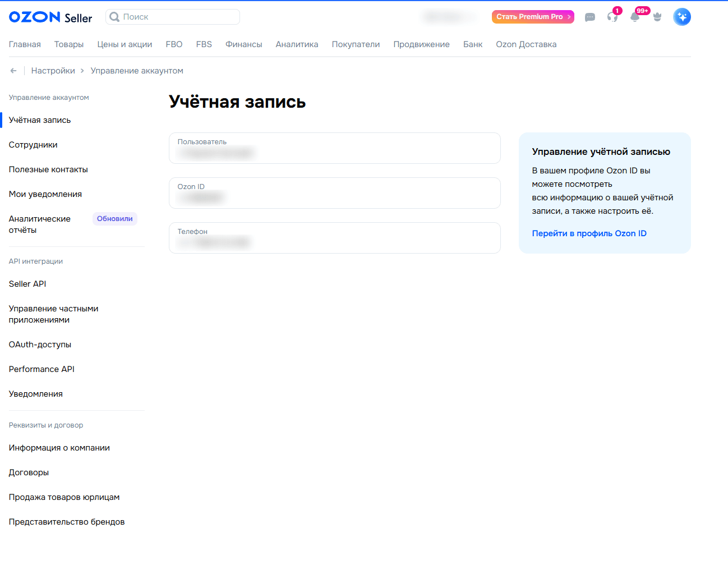
Task: Click the Стать Premium Pro button
Action: click(x=533, y=17)
